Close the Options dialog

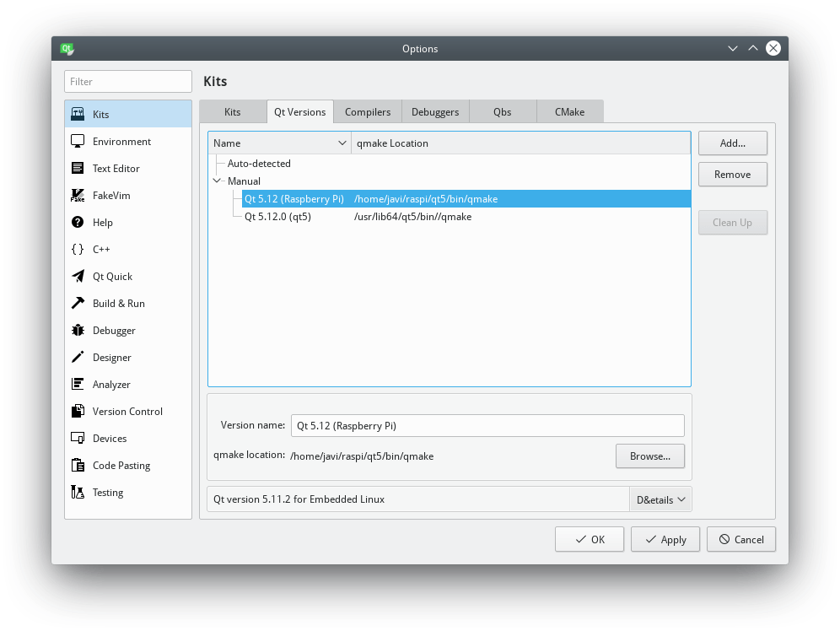(x=773, y=48)
